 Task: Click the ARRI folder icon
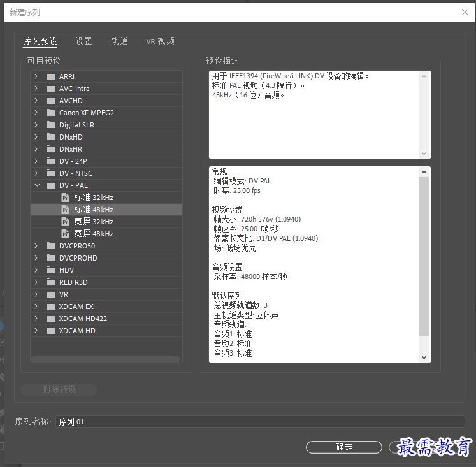pos(51,76)
